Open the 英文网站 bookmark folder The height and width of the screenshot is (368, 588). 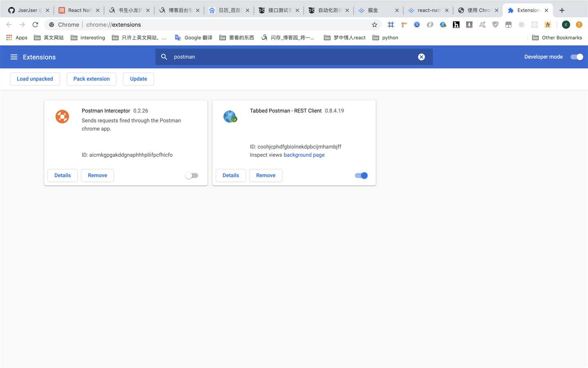tap(49, 38)
